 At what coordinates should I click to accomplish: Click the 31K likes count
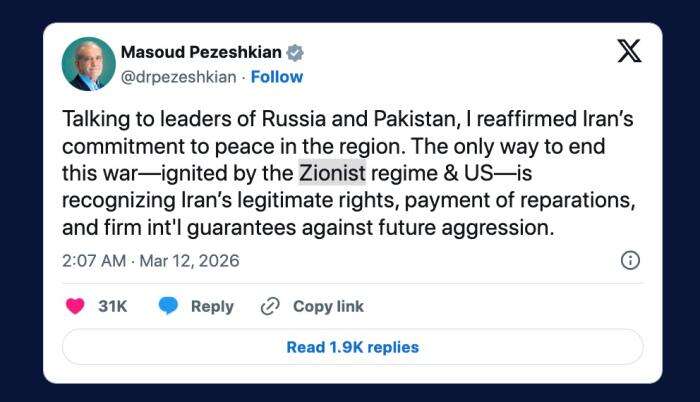(x=113, y=307)
